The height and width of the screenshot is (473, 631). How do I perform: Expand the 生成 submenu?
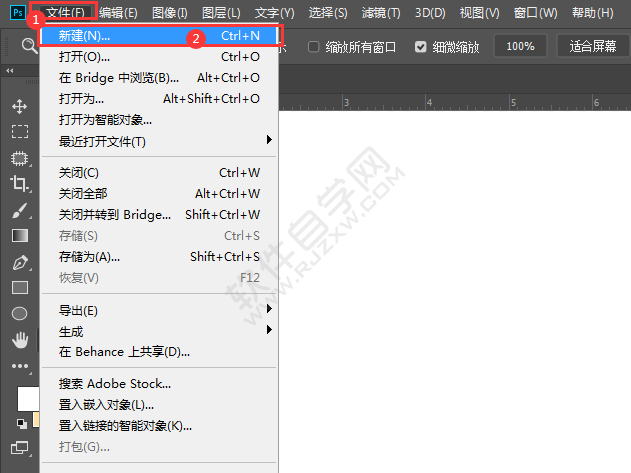[159, 331]
